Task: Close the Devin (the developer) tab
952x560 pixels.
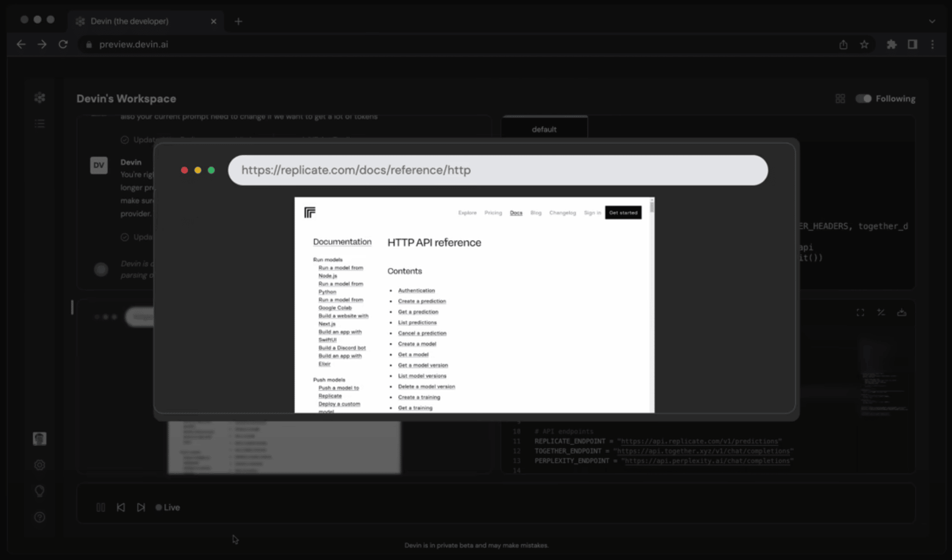Action: (x=213, y=21)
